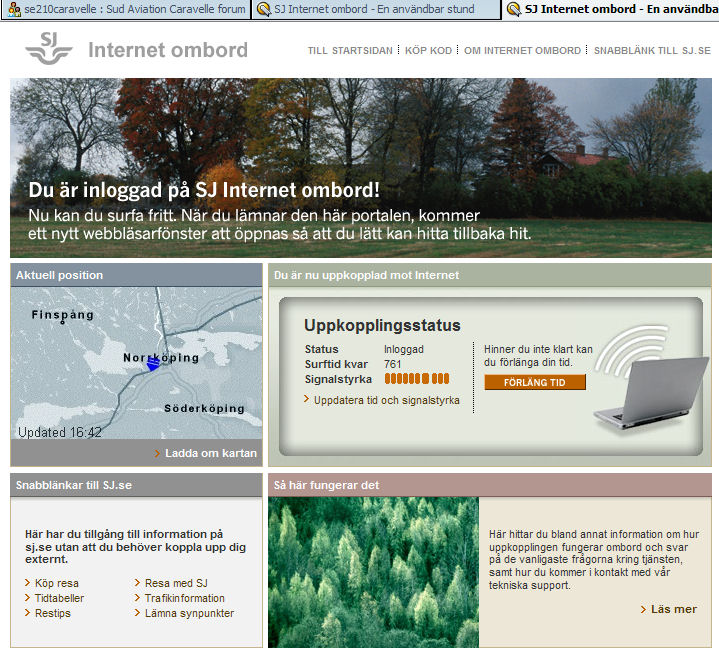Click the 'Updated 16:42' map timestamp
Image resolution: width=719 pixels, height=664 pixels.
(x=60, y=432)
